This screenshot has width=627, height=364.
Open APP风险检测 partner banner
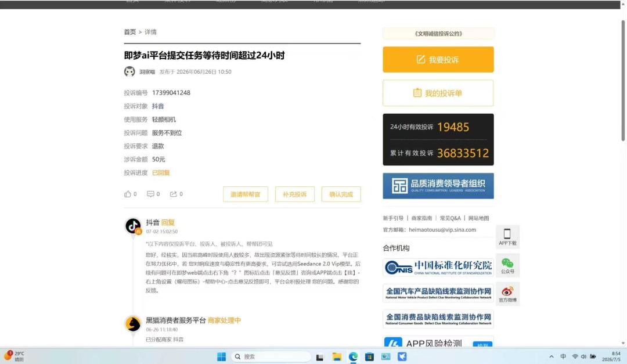click(x=438, y=341)
